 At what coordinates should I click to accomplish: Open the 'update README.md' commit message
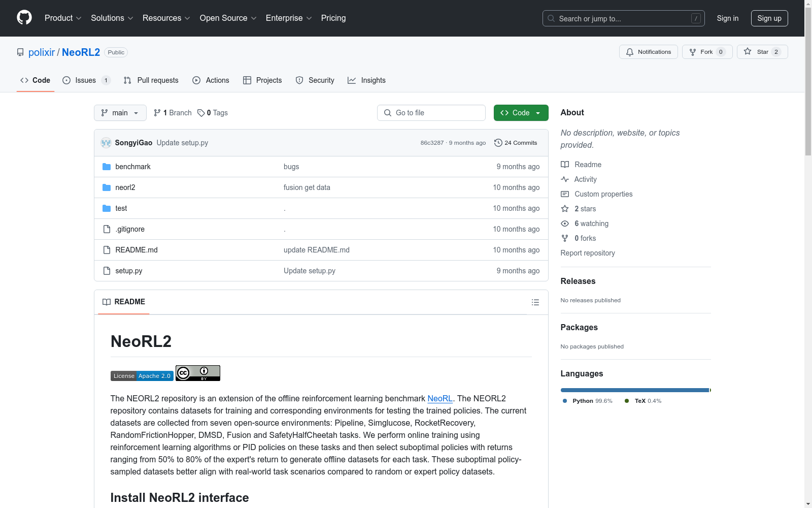point(317,250)
